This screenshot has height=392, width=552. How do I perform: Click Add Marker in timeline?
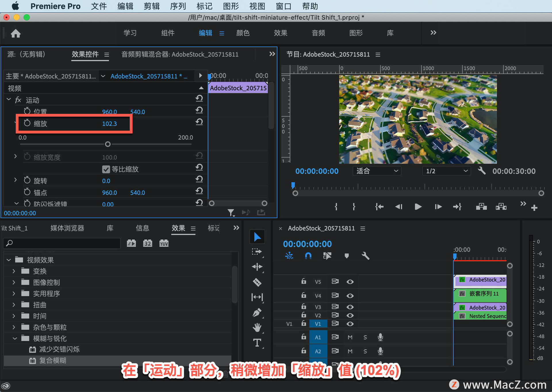[x=347, y=256]
